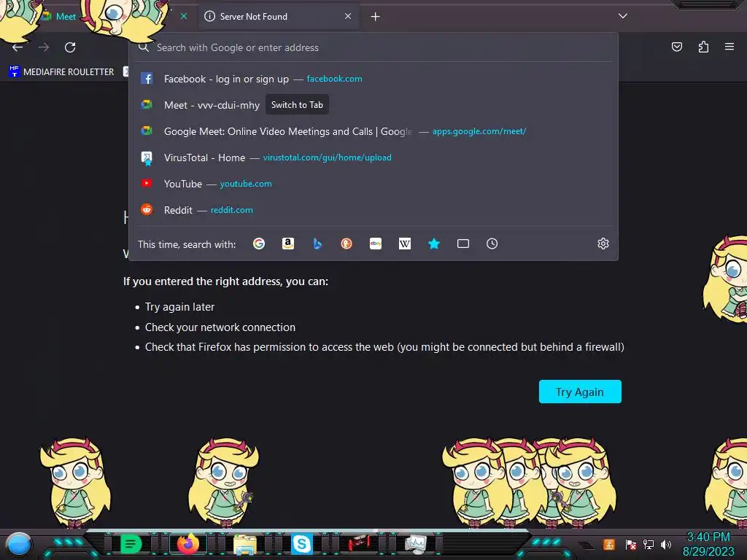Open the Pocket save icon
This screenshot has width=747, height=560.
pyautogui.click(x=676, y=47)
